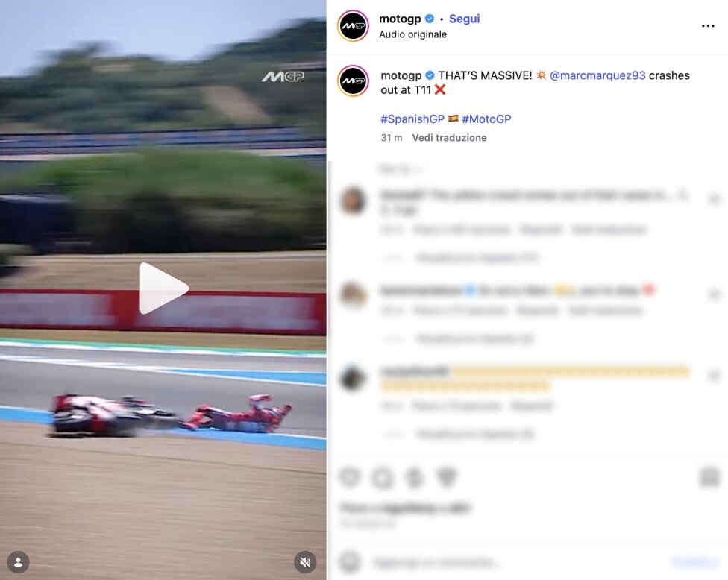Share the post with the paper plane icon
The width and height of the screenshot is (728, 580).
447,477
